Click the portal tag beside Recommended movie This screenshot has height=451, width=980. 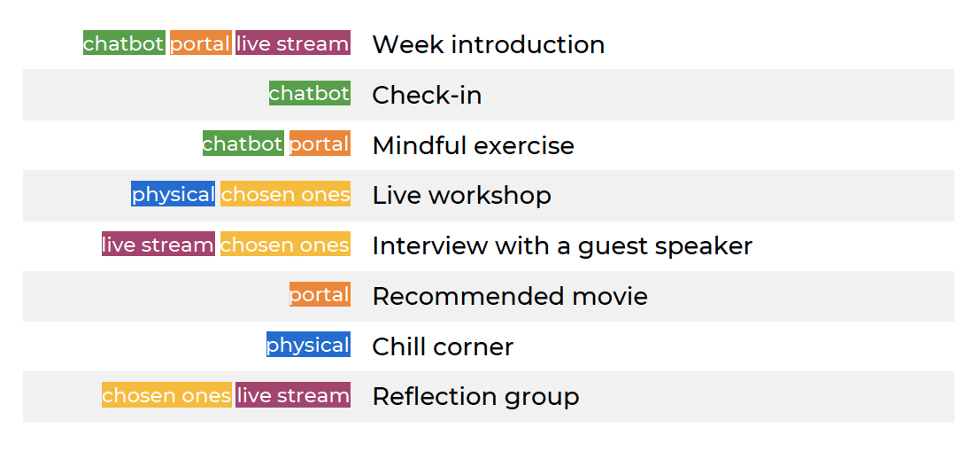(x=320, y=294)
